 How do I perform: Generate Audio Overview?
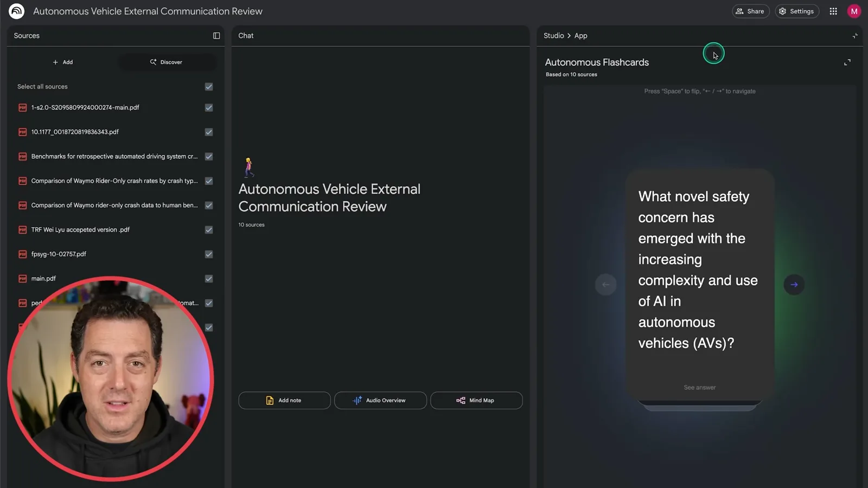380,400
